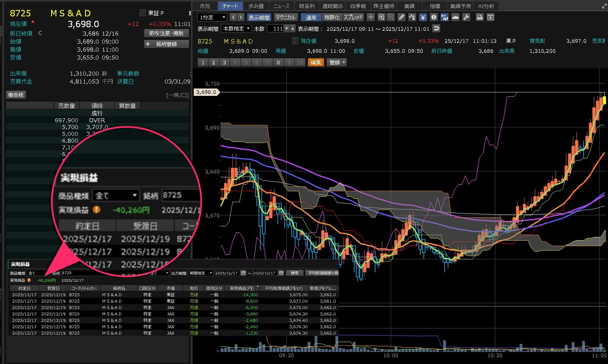
Task: Toggle the スプレッド chart mode
Action: 353,17
